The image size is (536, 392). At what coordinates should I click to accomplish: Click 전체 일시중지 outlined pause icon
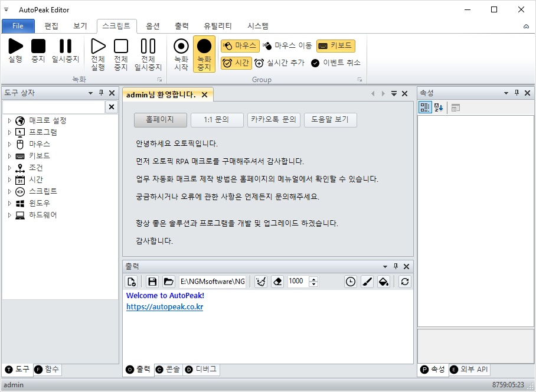(x=148, y=46)
